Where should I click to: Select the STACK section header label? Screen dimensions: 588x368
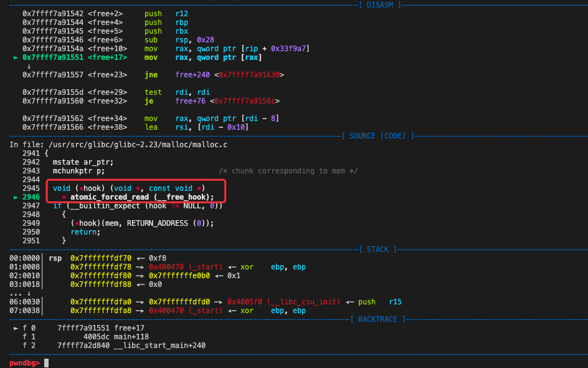pos(377,249)
